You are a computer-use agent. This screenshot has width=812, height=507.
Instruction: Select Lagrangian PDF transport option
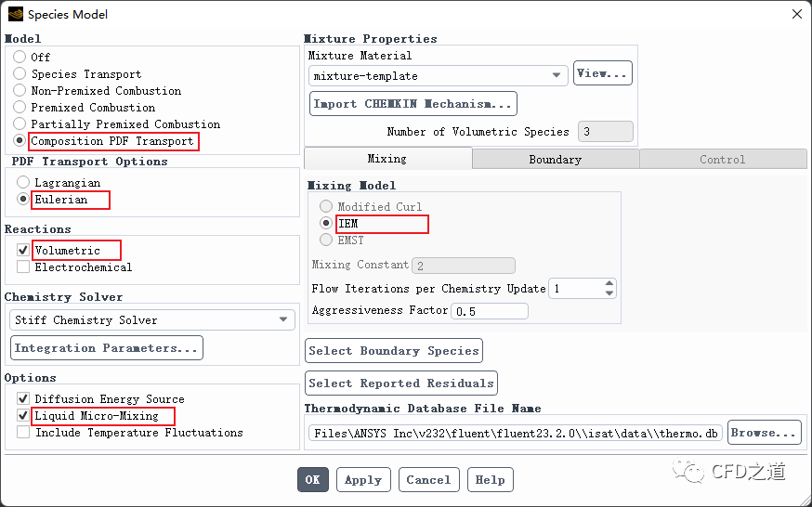pyautogui.click(x=23, y=183)
